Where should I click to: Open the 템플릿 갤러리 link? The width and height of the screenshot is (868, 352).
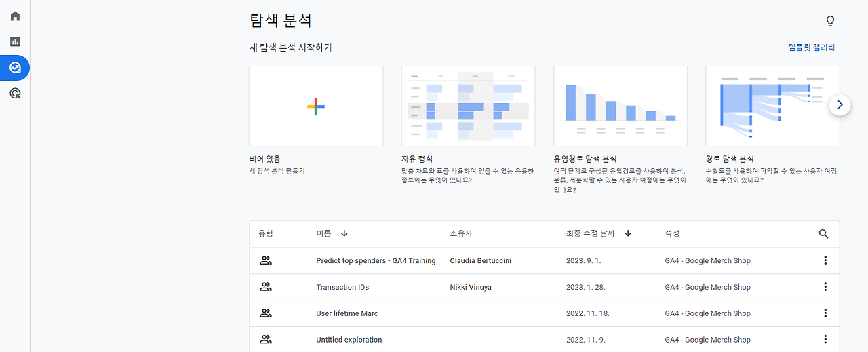point(812,47)
